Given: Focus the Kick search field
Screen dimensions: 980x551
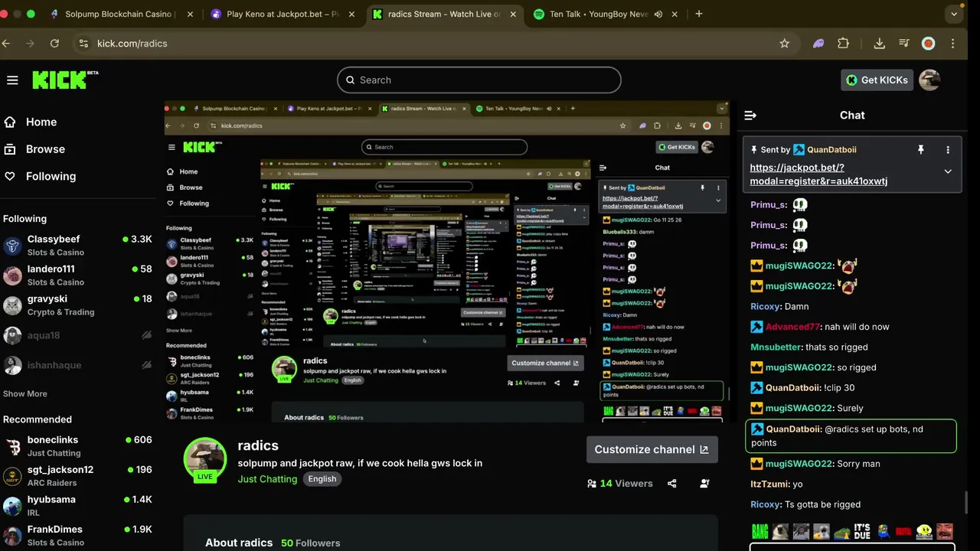Looking at the screenshot, I should [x=479, y=80].
